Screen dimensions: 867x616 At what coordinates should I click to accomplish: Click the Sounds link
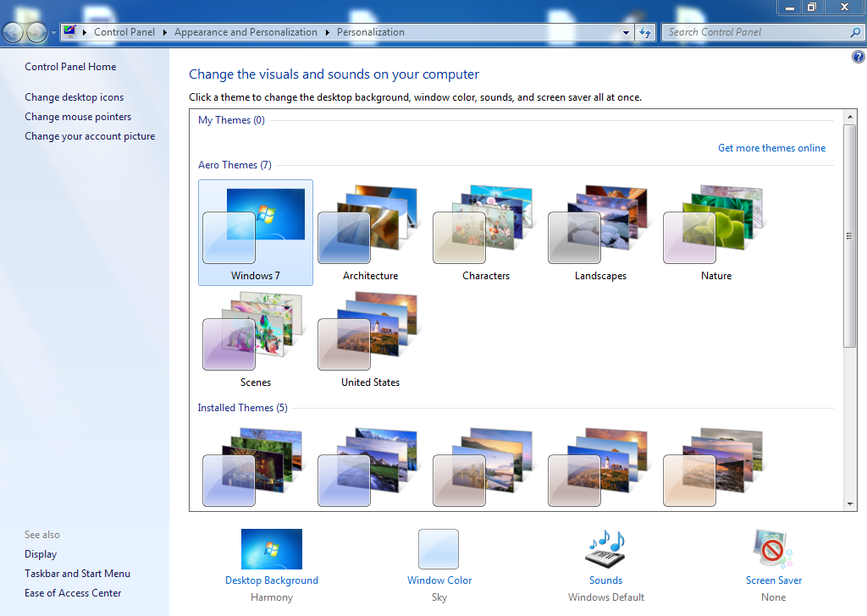pos(605,580)
